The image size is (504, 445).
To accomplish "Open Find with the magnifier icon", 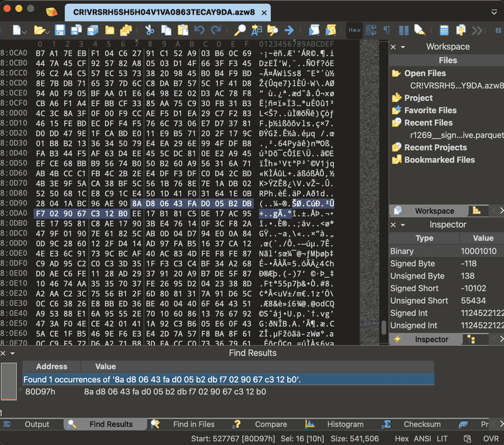I will pos(239,30).
